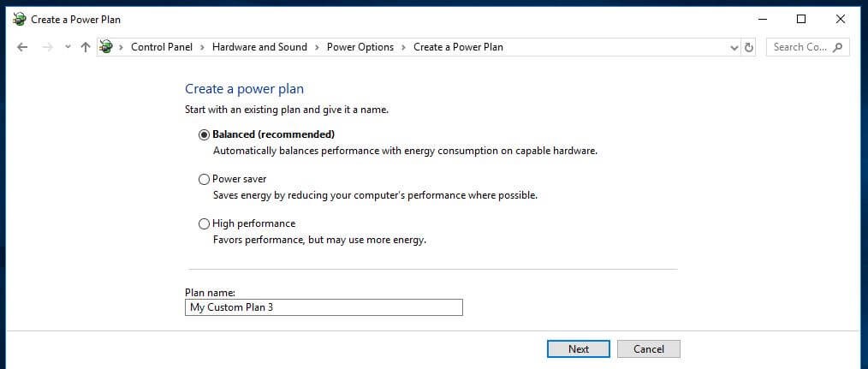Image resolution: width=868 pixels, height=369 pixels.
Task: Click the title bar power plan icon
Action: [x=20, y=20]
